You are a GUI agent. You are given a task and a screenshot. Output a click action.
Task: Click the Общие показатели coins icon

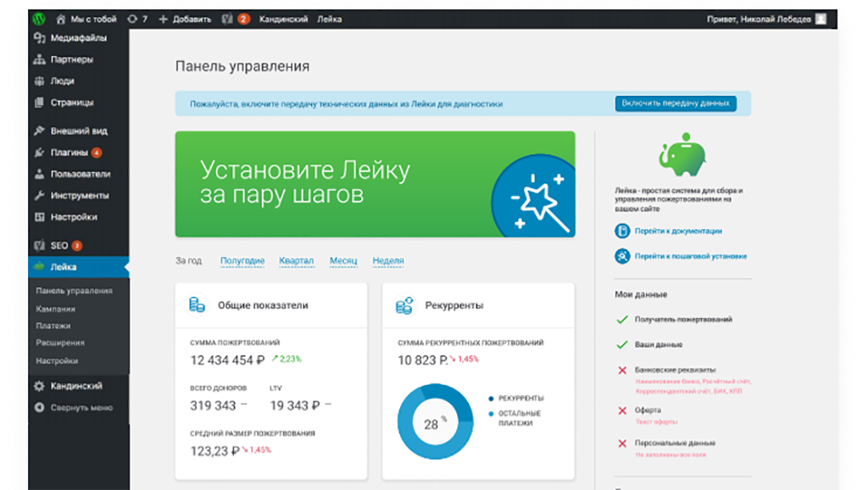(x=197, y=305)
